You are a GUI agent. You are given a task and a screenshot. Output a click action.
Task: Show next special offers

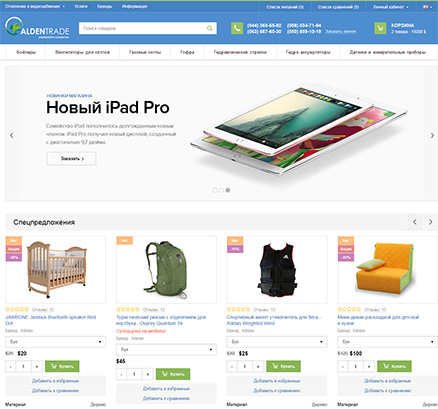tap(430, 222)
